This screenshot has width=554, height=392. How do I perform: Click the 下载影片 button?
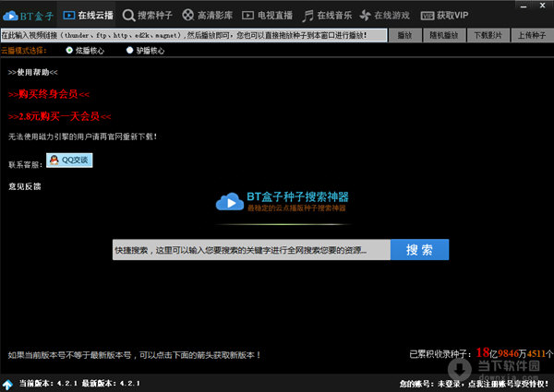[488, 35]
